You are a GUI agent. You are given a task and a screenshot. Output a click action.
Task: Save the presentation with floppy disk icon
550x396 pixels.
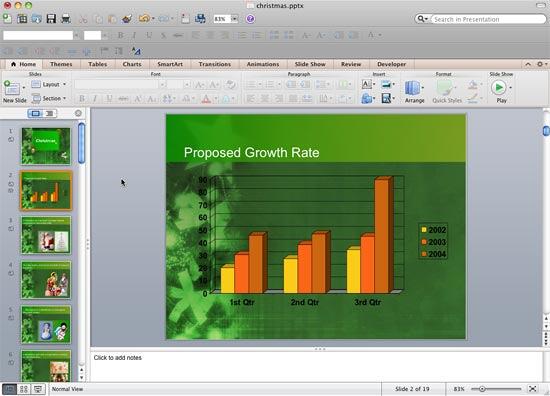[51, 19]
